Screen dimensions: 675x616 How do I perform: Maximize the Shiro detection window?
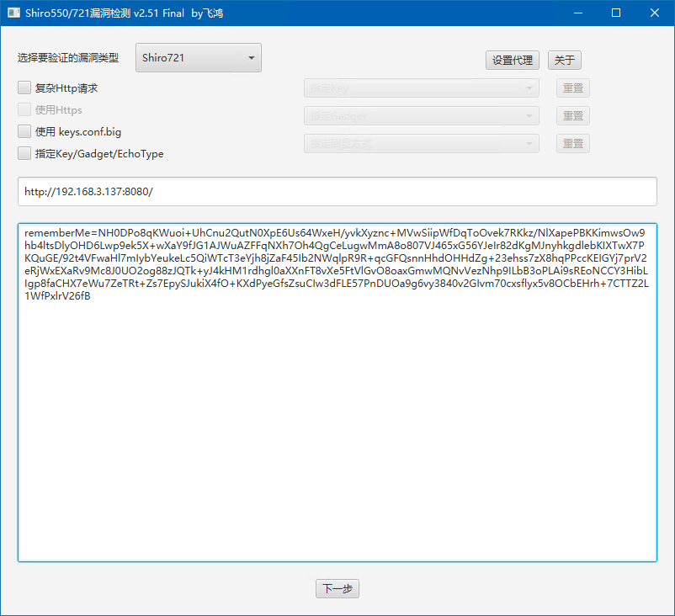pyautogui.click(x=616, y=13)
